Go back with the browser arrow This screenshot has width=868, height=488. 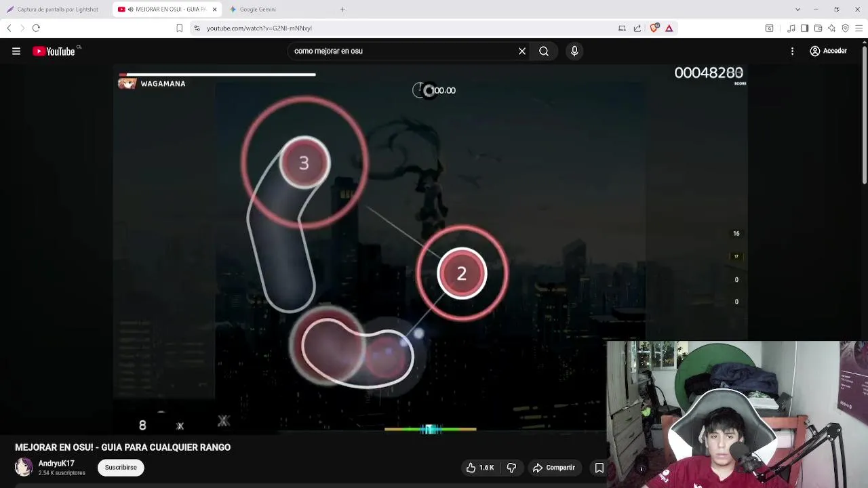9,28
